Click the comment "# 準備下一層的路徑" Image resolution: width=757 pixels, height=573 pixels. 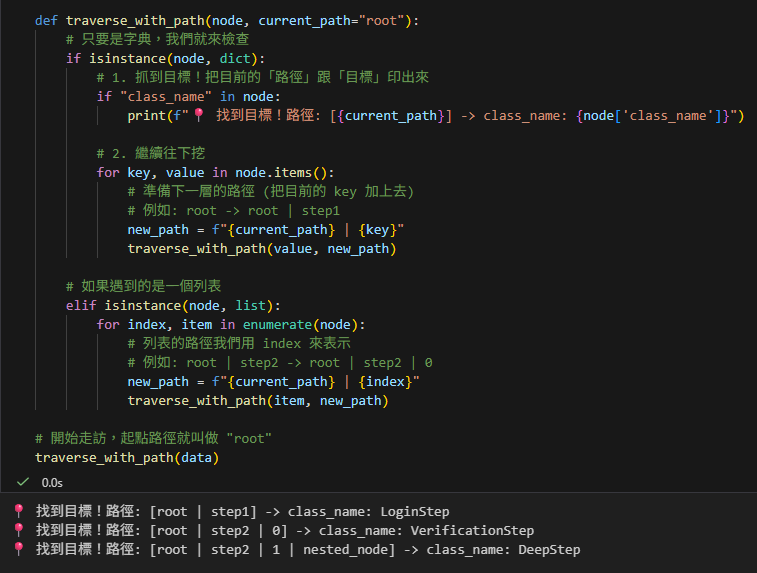[270, 191]
